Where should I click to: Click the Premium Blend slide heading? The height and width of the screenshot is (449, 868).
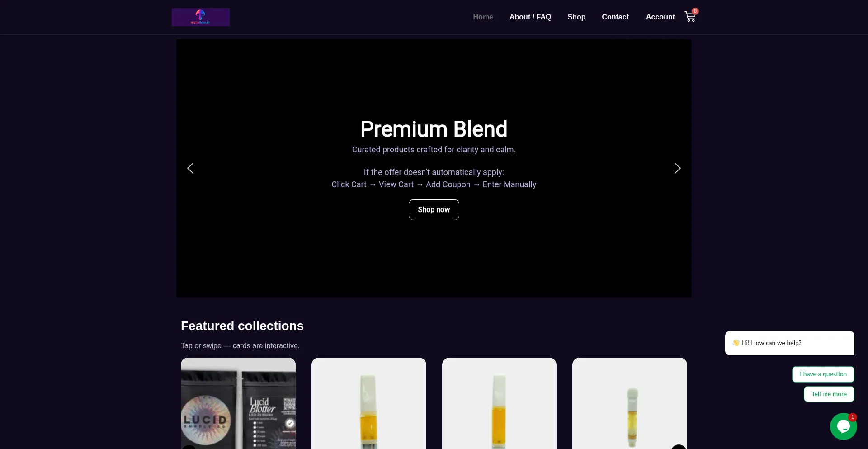click(x=434, y=129)
